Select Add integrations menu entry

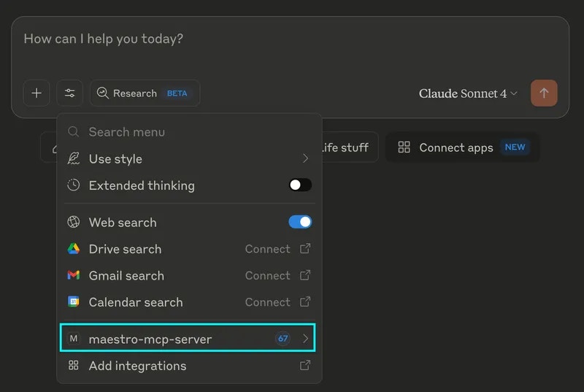point(137,366)
